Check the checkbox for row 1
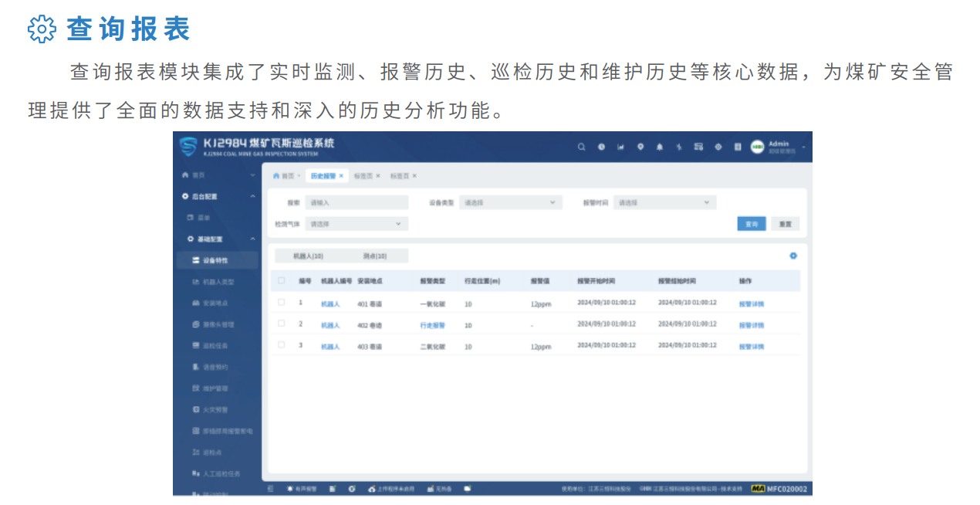Viewport: 980px width, 505px height. click(282, 303)
